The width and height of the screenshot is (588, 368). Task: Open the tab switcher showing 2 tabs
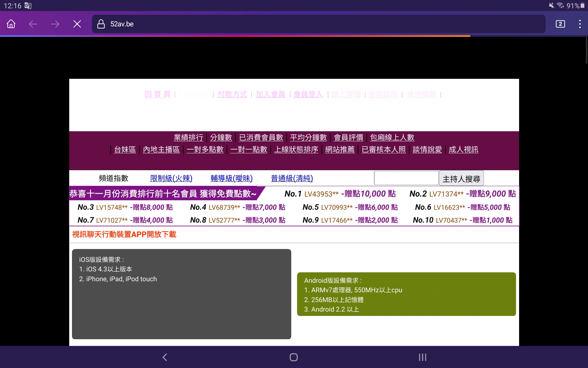pos(560,24)
